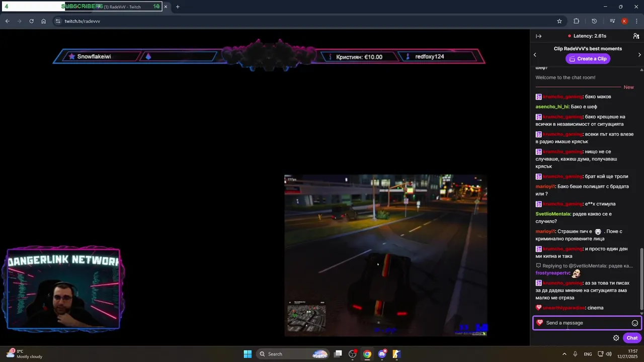Click the gameplay video picture on stream
Screen dimensions: 644x362
pos(386,255)
